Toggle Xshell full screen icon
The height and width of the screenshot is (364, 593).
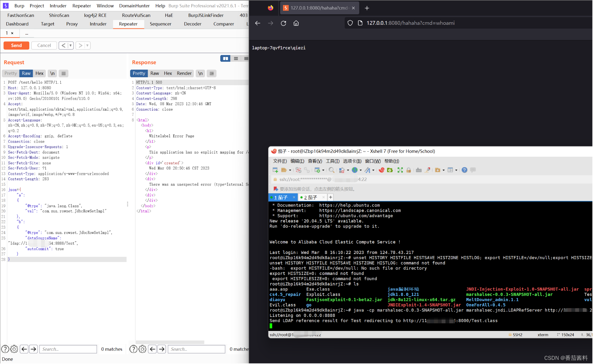coord(400,170)
